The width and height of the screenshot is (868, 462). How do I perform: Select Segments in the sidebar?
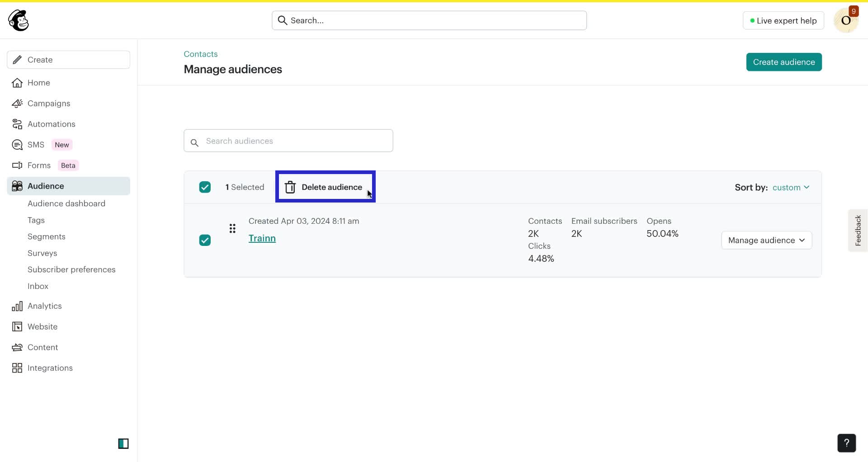point(46,236)
